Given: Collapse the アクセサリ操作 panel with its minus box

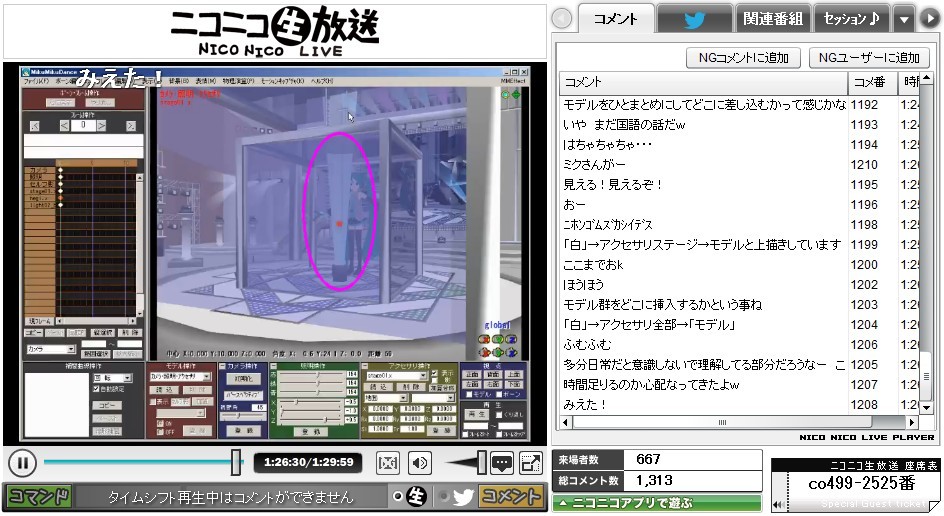Looking at the screenshot, I should coord(365,366).
